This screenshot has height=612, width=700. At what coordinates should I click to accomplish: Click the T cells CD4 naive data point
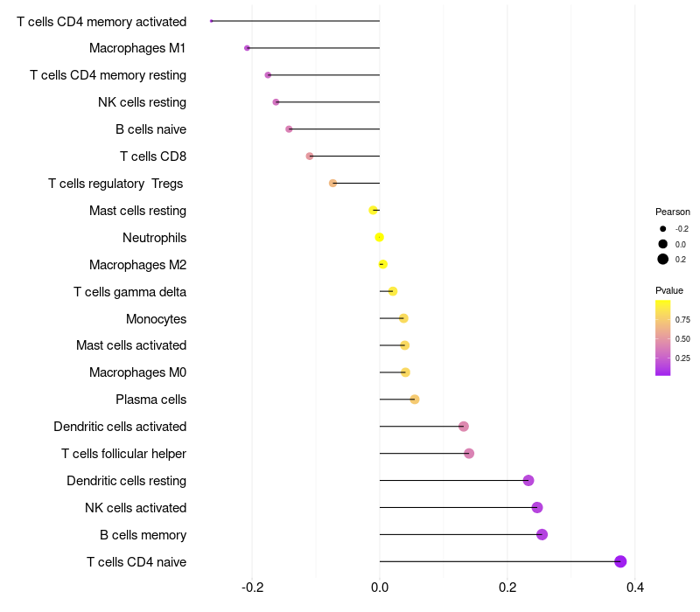(x=620, y=561)
